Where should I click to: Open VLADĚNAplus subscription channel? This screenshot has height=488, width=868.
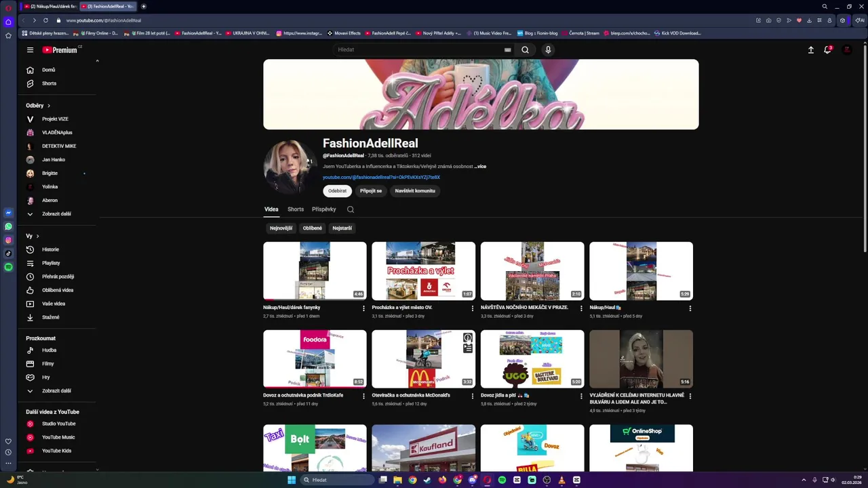[57, 133]
